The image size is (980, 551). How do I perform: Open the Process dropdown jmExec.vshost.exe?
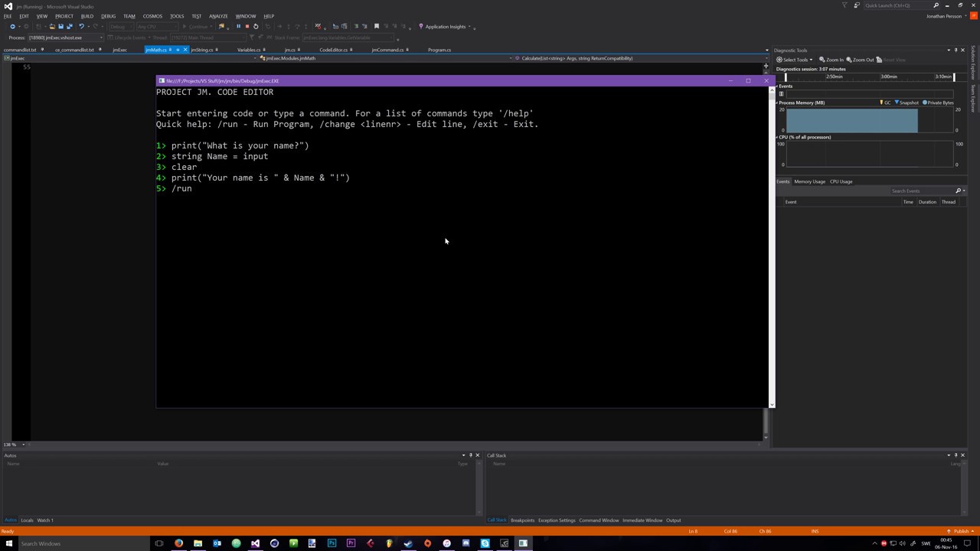pos(65,37)
